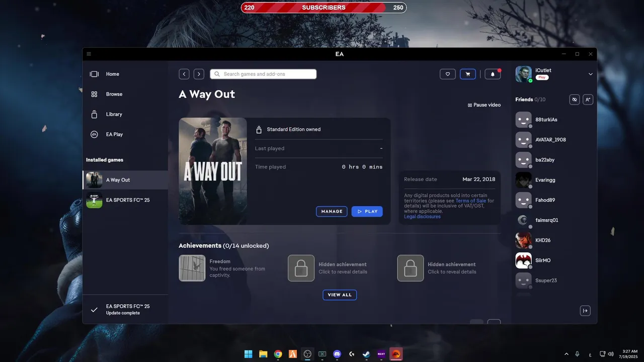
Task: Open Google Chrome from taskbar
Action: pos(278,354)
